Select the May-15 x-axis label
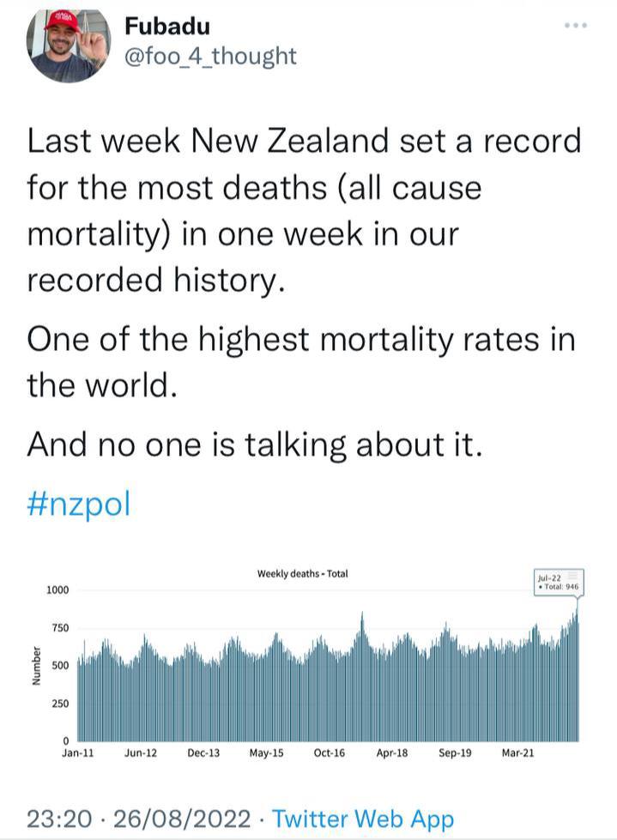The width and height of the screenshot is (617, 840). click(x=266, y=752)
